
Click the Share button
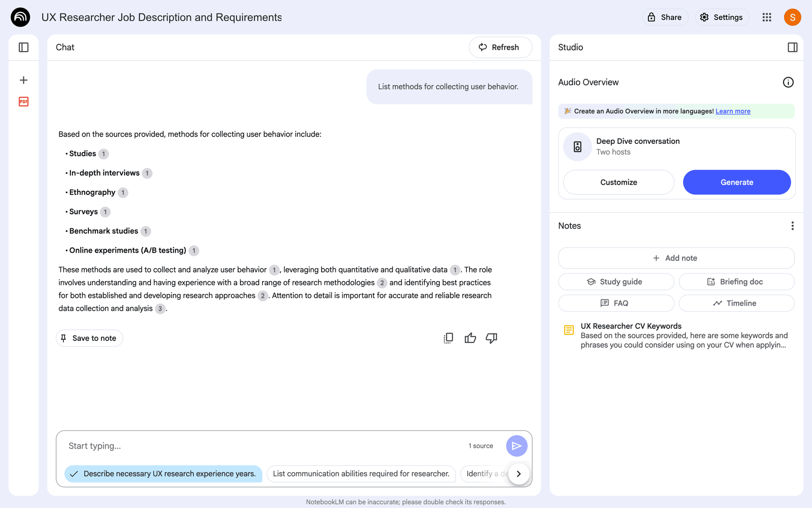[x=665, y=17]
